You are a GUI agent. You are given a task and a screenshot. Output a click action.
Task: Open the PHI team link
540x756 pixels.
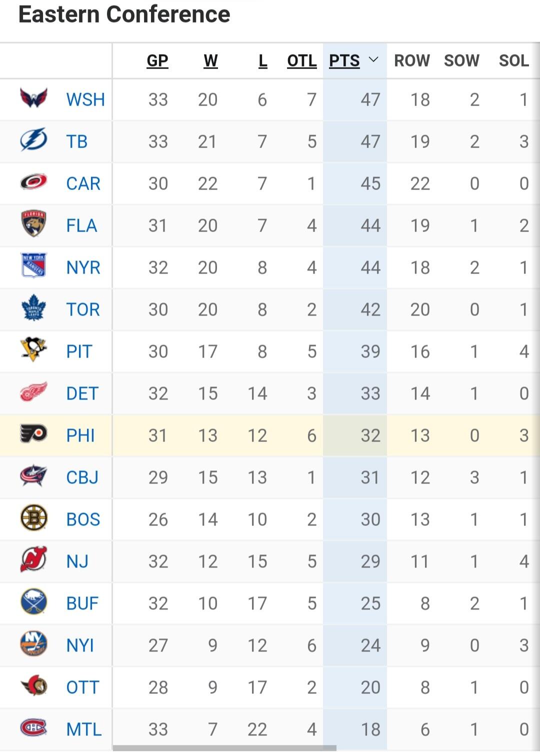point(80,435)
